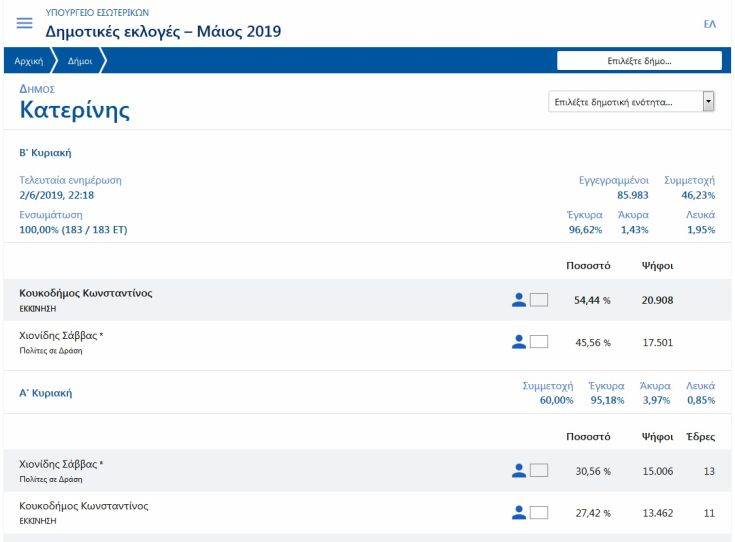Click the dropdown arrow of municipal unit selector

(x=709, y=102)
